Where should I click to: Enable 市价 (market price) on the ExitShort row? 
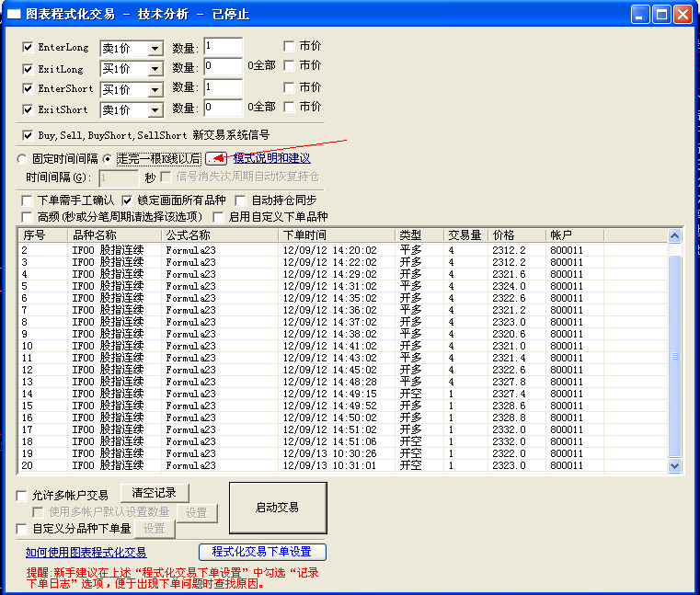click(x=290, y=107)
